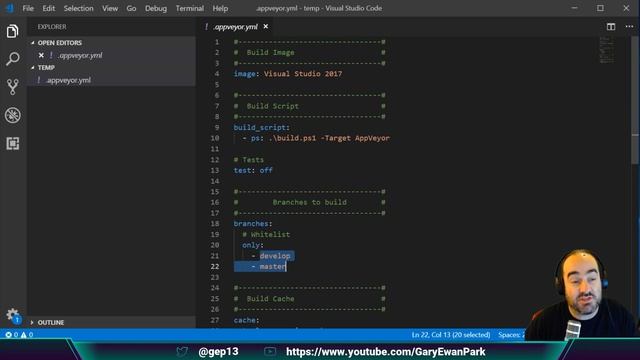Click the split editor icon
This screenshot has width=640, height=360.
611,27
